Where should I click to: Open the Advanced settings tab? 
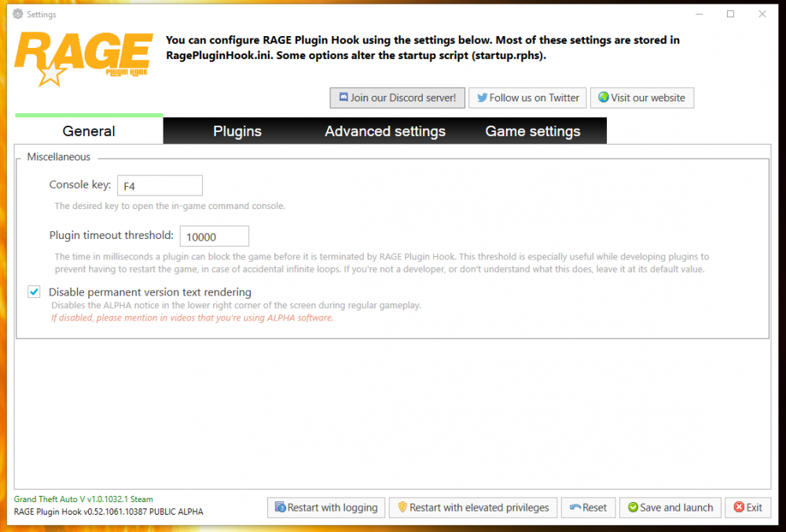pyautogui.click(x=385, y=130)
